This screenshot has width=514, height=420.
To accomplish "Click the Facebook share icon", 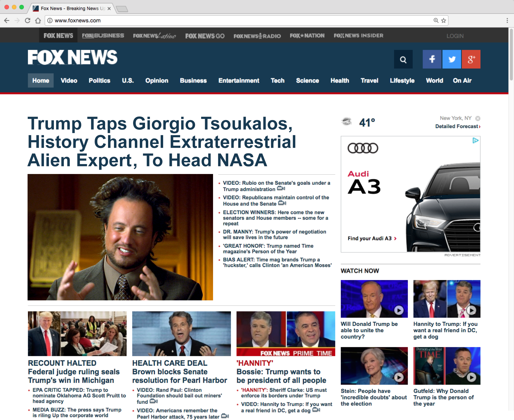I will pos(432,59).
